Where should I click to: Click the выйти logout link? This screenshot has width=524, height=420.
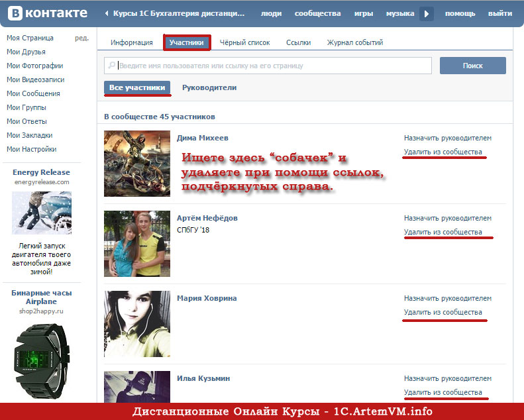(x=499, y=13)
